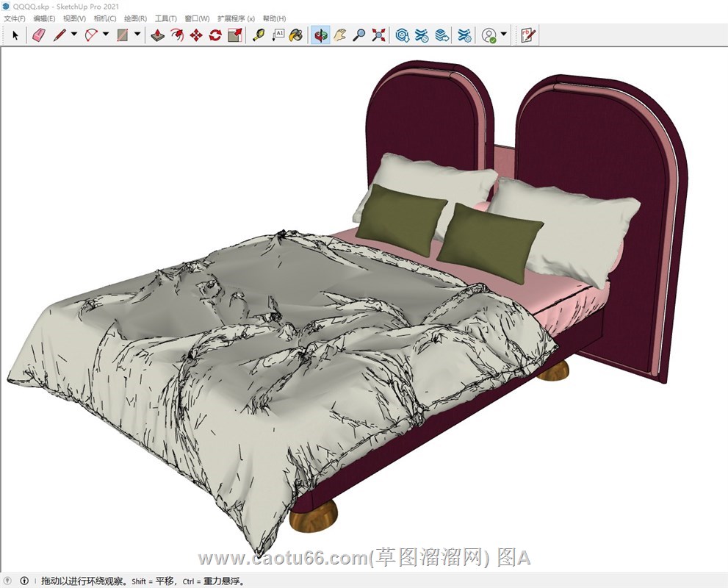
Task: Pick the Eraser tool
Action: pos(39,35)
